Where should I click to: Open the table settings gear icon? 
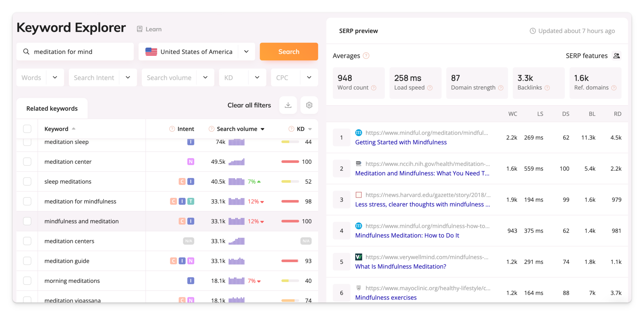coord(309,105)
